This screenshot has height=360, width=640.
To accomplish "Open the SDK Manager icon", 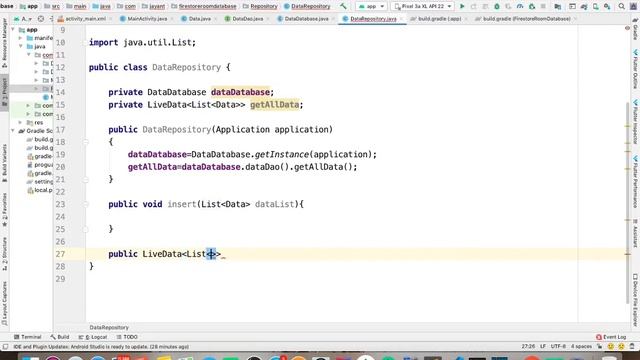I will point(607,7).
